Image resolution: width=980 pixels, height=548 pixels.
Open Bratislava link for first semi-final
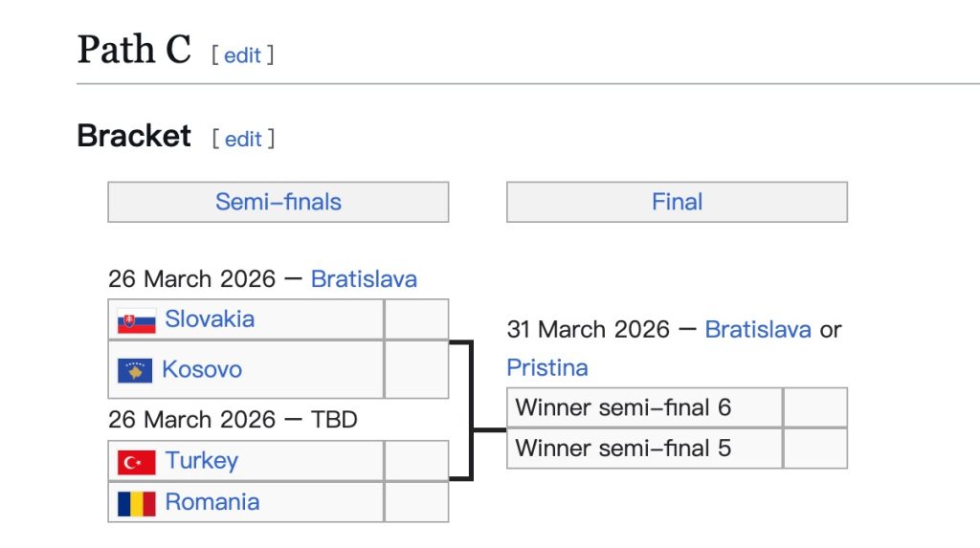(364, 279)
